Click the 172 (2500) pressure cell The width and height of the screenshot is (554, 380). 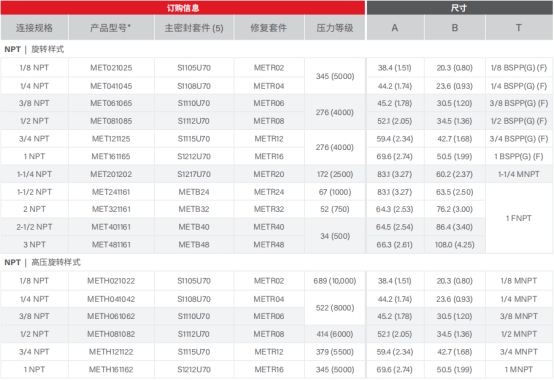pos(335,174)
